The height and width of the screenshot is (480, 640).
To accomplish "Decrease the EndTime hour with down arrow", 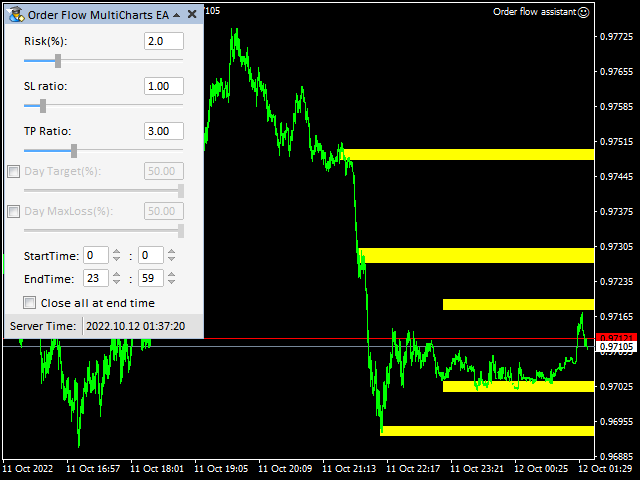I will 116,282.
